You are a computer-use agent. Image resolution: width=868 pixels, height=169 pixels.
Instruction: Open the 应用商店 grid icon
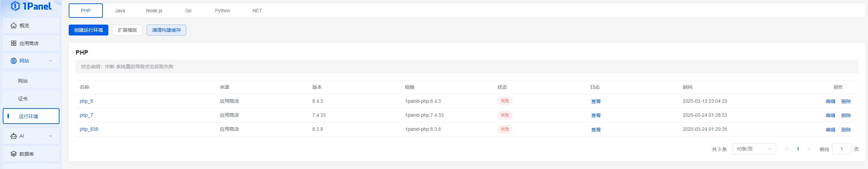[14, 43]
